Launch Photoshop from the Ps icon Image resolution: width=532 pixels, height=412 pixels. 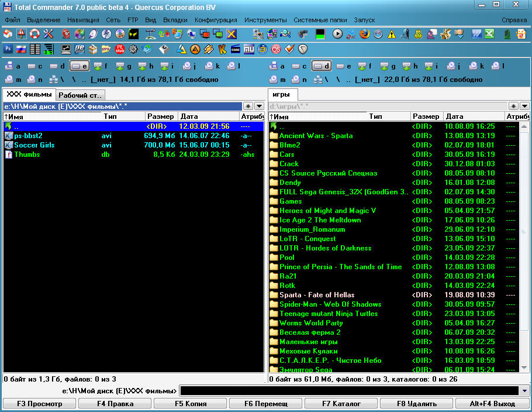tap(8, 49)
